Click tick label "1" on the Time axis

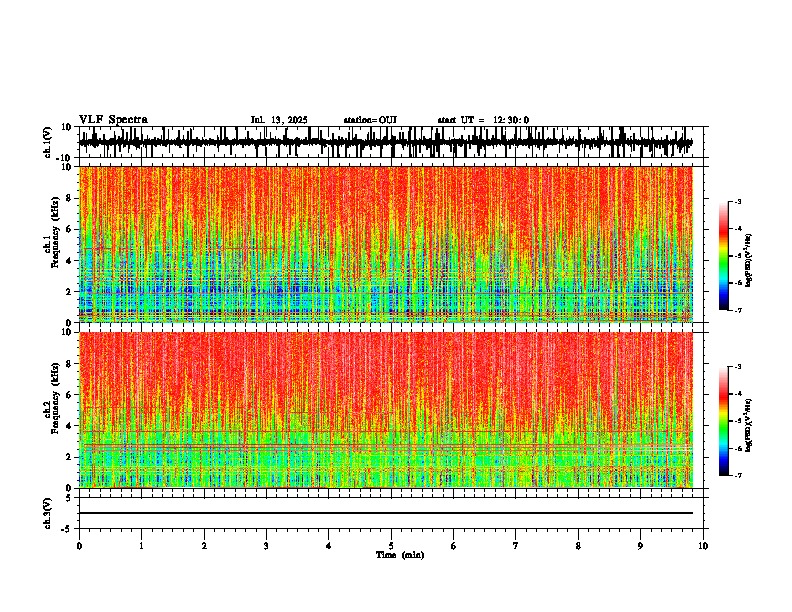coord(141,546)
